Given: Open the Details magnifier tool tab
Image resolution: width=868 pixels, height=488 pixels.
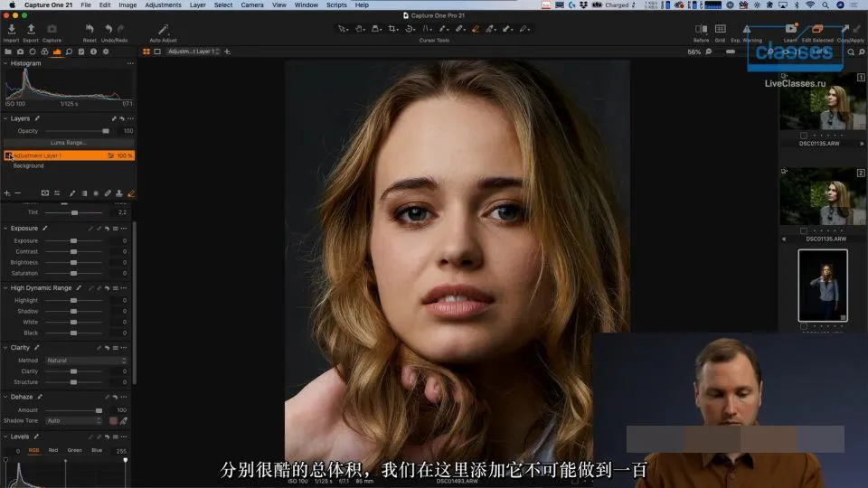Looking at the screenshot, I should coord(69,52).
